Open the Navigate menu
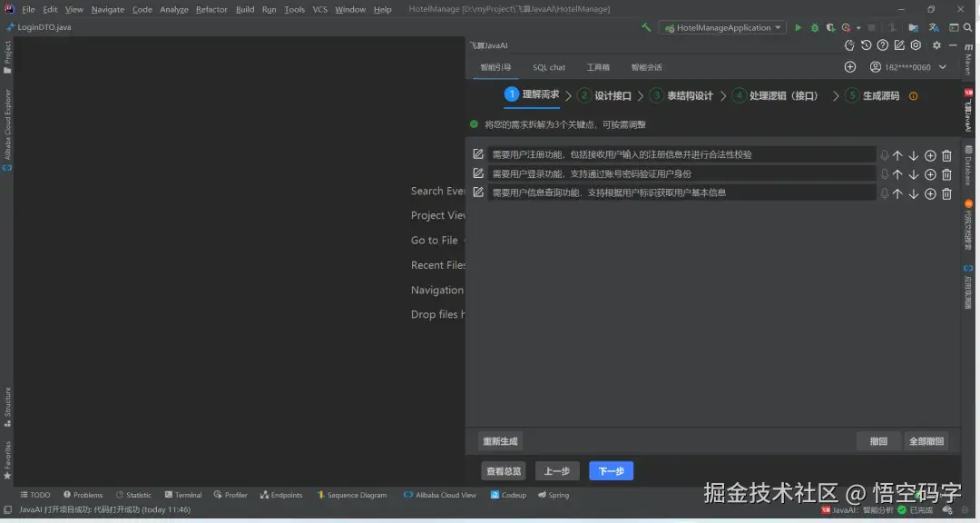 (107, 9)
